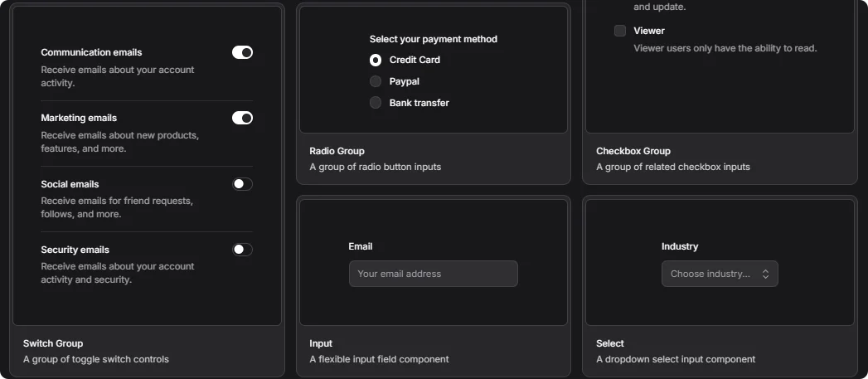Open the Select component title
Screen dimensions: 868x379
[x=610, y=343]
